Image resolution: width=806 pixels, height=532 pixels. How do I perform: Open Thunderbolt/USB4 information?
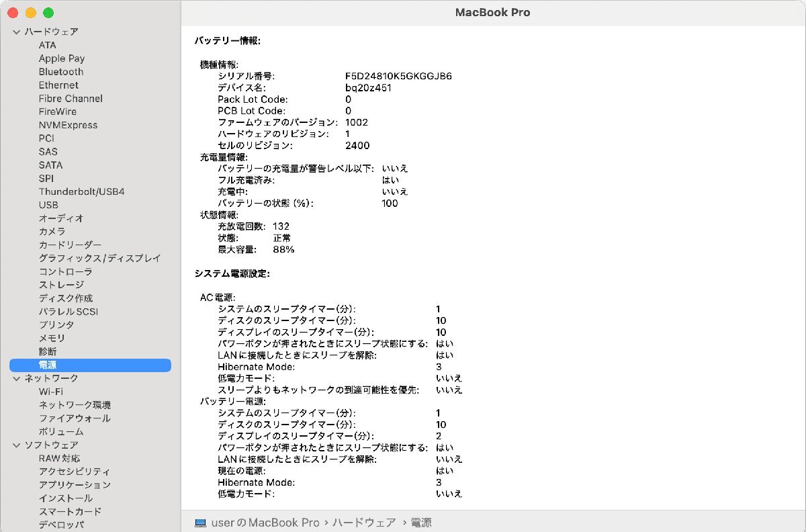tap(81, 191)
